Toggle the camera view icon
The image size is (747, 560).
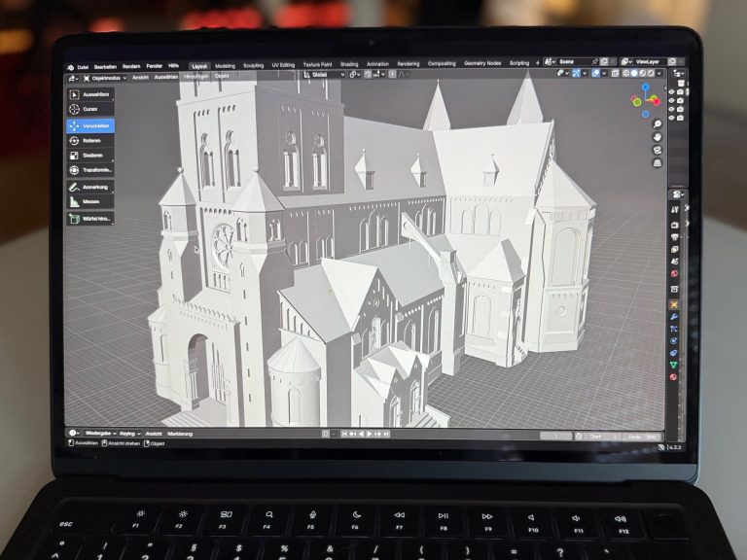coord(658,150)
